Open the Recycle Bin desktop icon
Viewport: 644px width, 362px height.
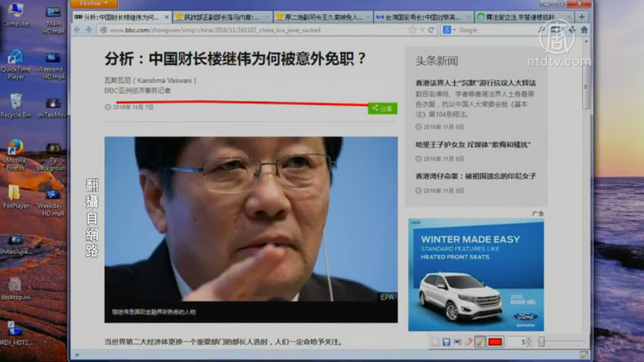[16, 104]
